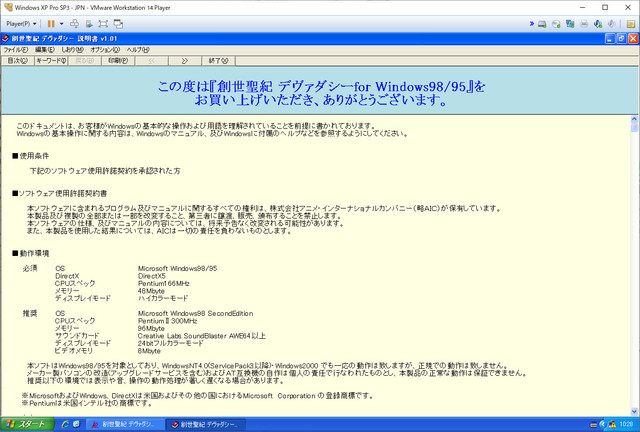Switch VMware to Unity mode
640x432 pixels.
(118, 24)
